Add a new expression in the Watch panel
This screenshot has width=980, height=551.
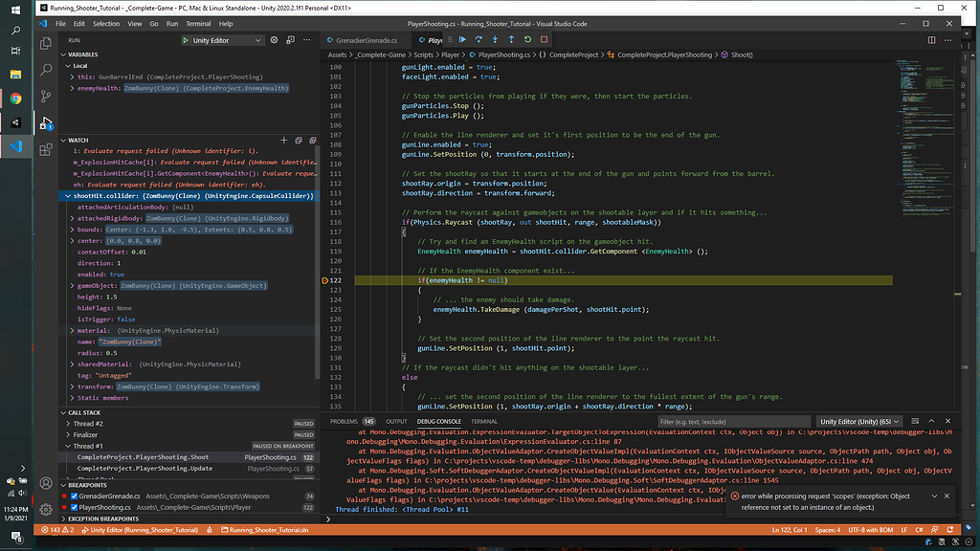283,140
